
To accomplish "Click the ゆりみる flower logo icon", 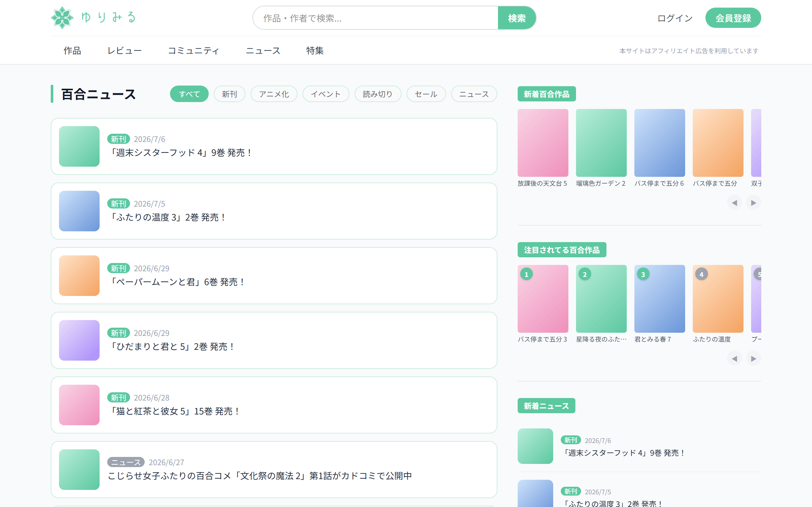I will [x=62, y=18].
